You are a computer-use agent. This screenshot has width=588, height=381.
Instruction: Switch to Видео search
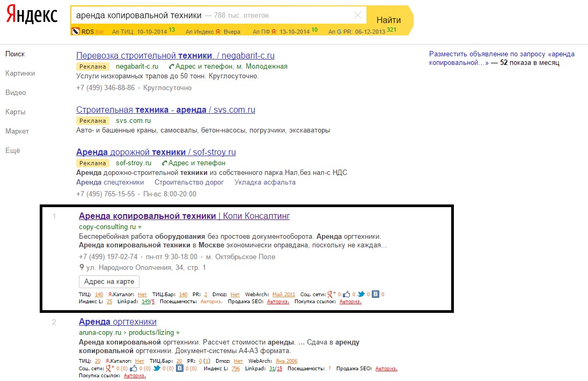[16, 93]
